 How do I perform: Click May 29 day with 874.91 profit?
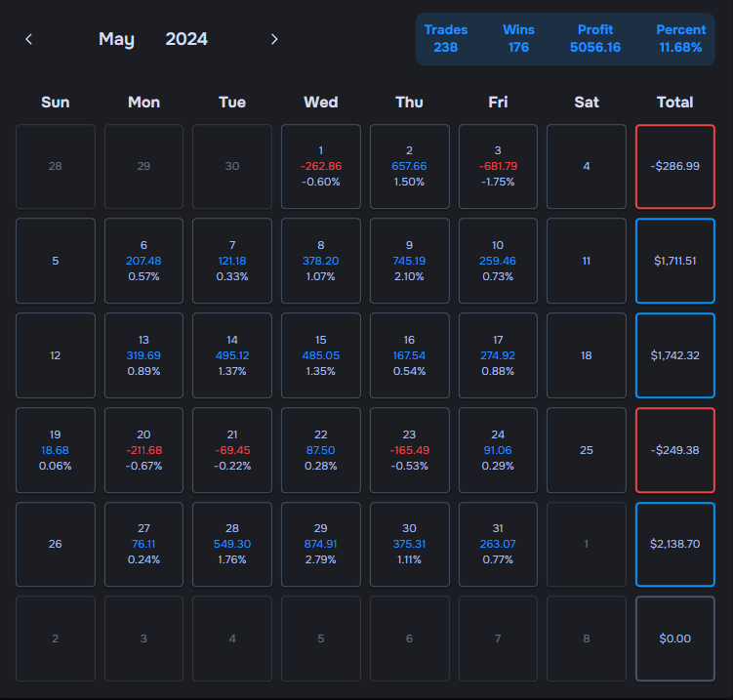321,544
